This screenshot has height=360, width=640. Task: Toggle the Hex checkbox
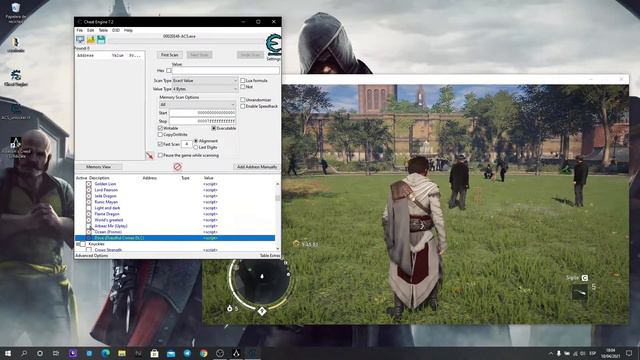[x=169, y=71]
